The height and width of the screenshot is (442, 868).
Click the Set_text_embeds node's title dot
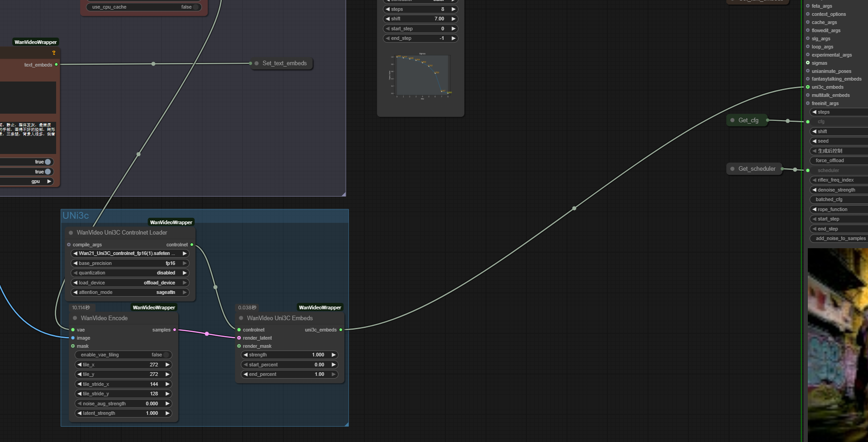click(257, 63)
